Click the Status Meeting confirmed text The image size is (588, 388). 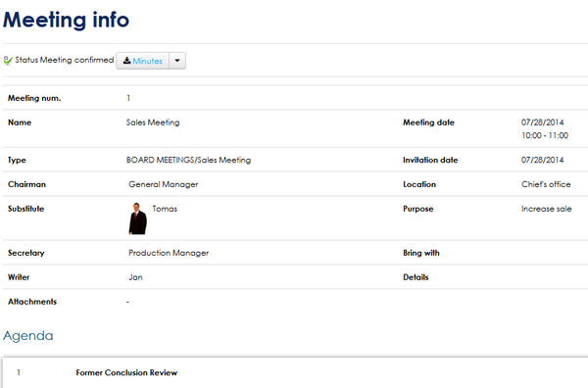click(64, 60)
